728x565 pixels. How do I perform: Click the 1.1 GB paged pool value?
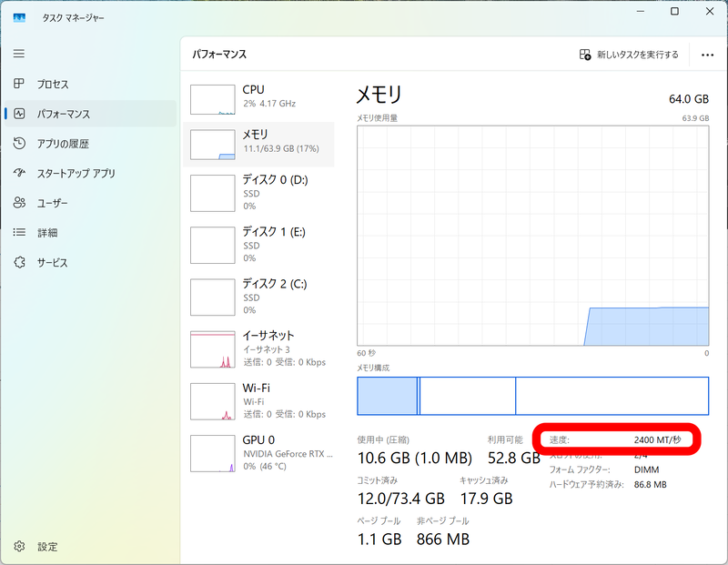pos(379,540)
